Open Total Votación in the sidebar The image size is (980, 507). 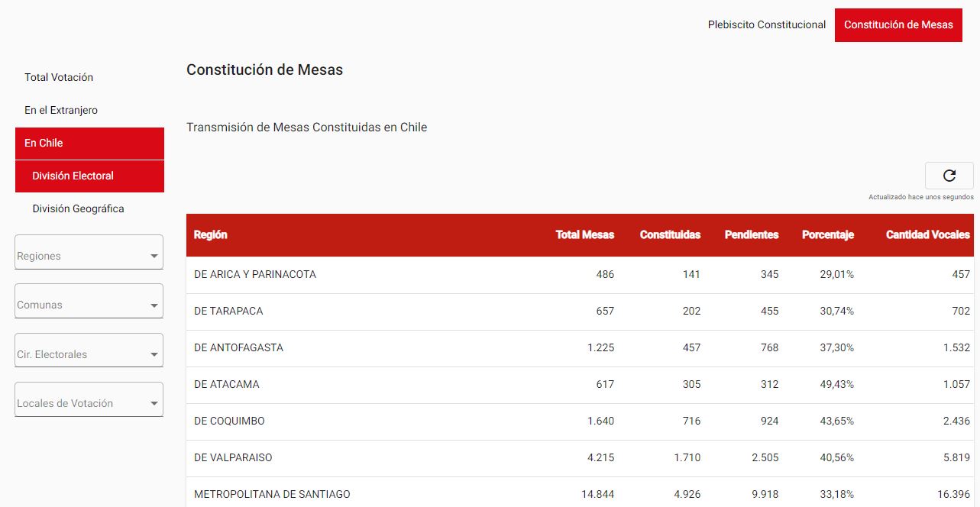click(x=59, y=77)
